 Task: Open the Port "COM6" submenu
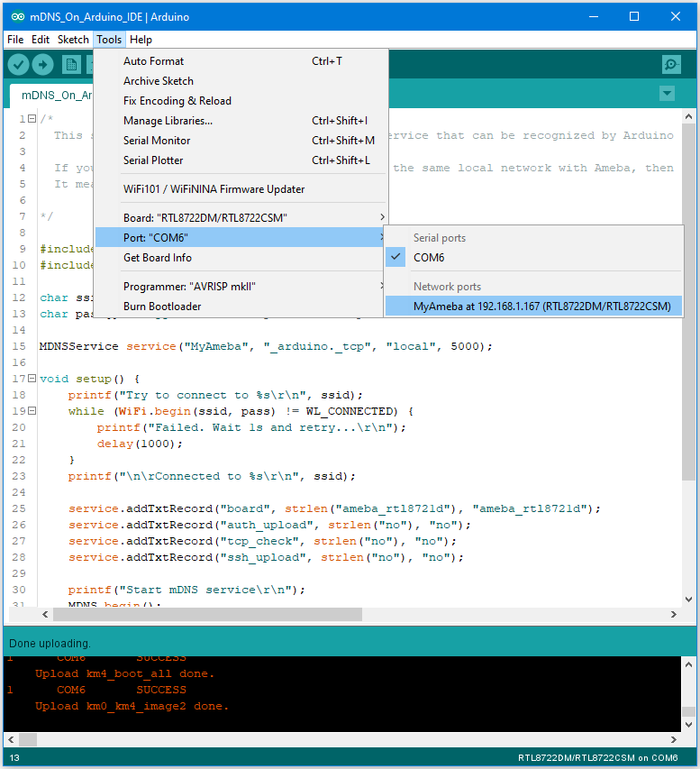pos(241,237)
